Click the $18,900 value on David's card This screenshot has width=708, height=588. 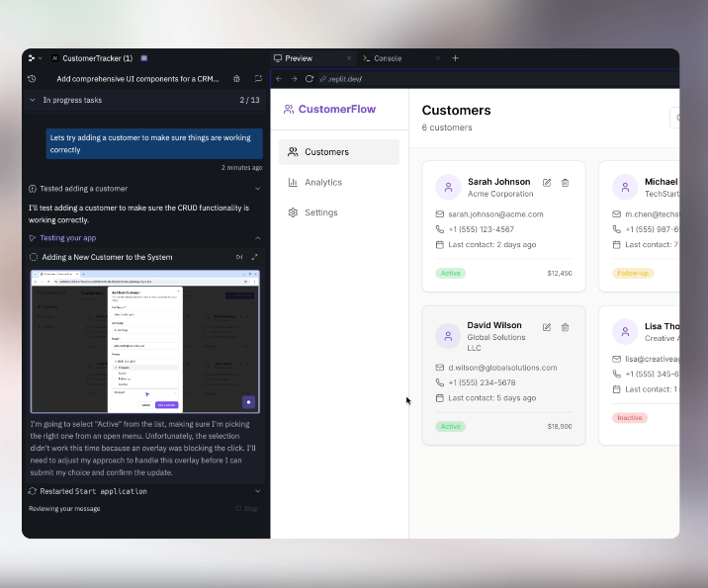560,427
